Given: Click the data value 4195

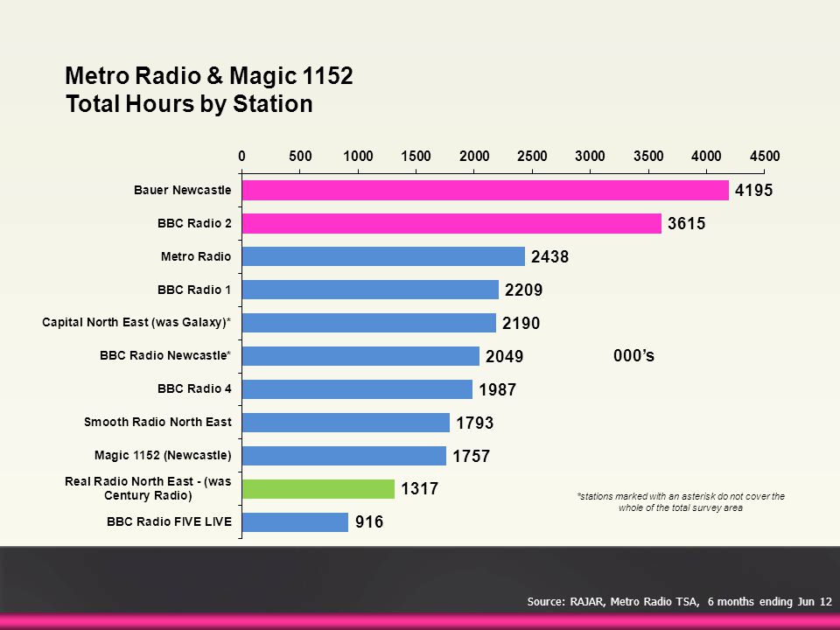Looking at the screenshot, I should click(x=753, y=190).
